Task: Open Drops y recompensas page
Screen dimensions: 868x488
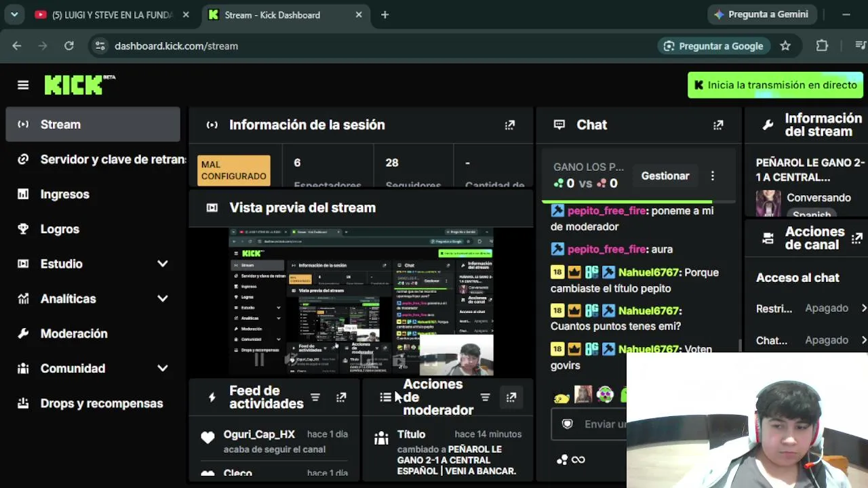Action: click(93, 403)
